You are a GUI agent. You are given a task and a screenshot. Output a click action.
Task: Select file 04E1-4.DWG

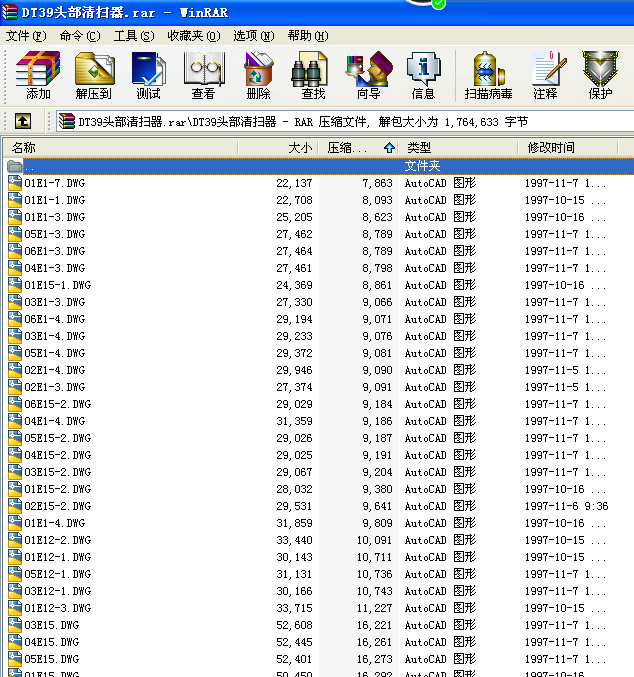click(54, 421)
